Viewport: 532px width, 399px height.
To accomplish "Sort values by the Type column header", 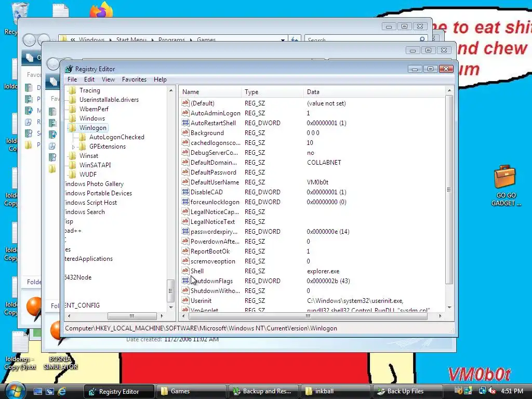I will pyautogui.click(x=272, y=92).
